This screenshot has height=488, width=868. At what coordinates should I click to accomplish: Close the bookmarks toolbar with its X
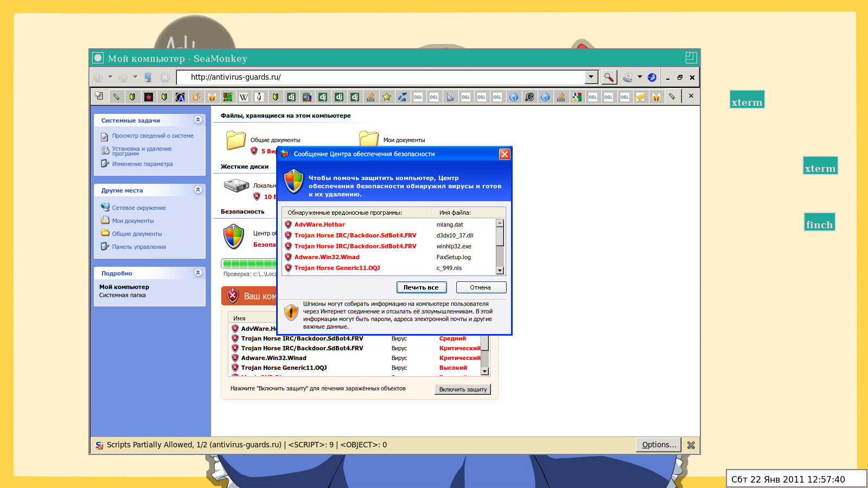pos(691,96)
